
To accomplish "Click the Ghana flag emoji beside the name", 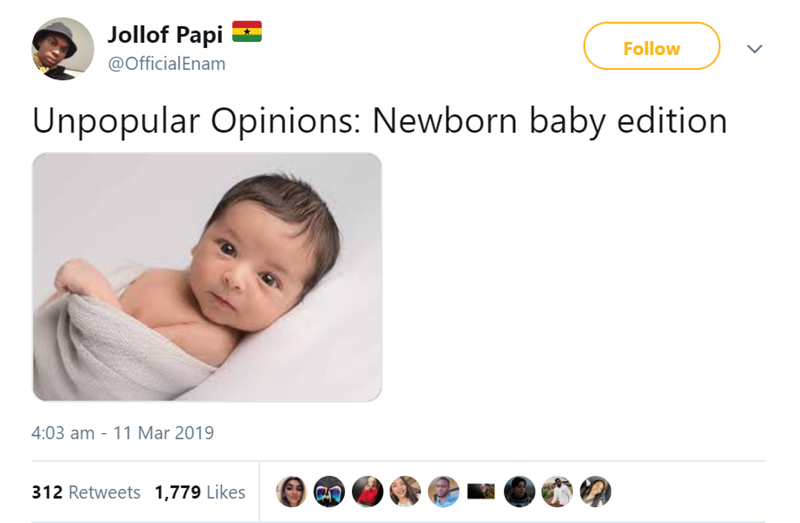I will 247,33.
